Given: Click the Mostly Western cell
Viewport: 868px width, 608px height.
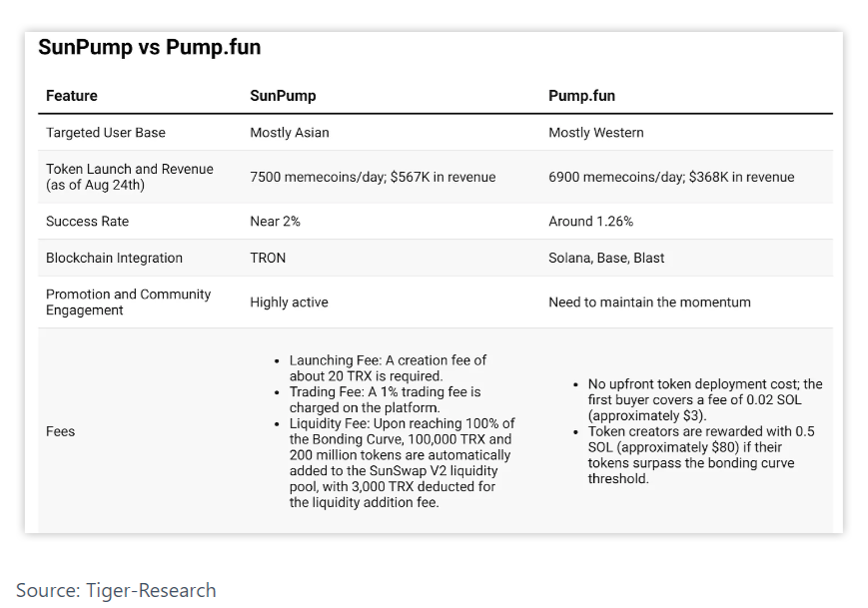Looking at the screenshot, I should pos(596,132).
